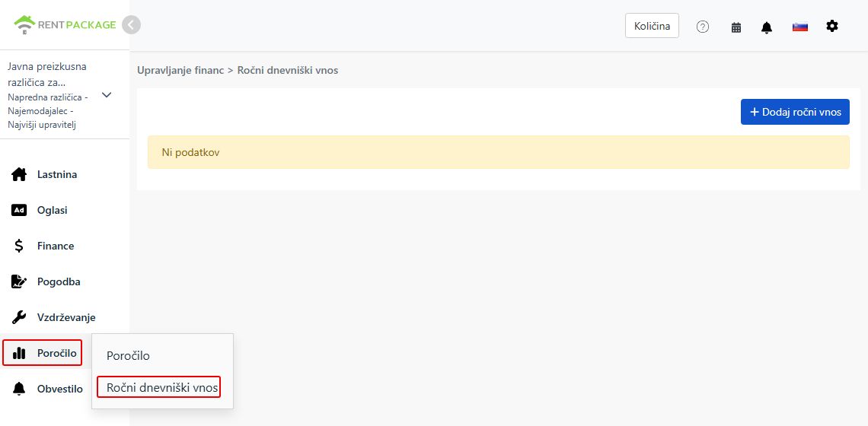The width and height of the screenshot is (868, 426).
Task: Collapse the sidebar with the arrow button
Action: tap(131, 25)
